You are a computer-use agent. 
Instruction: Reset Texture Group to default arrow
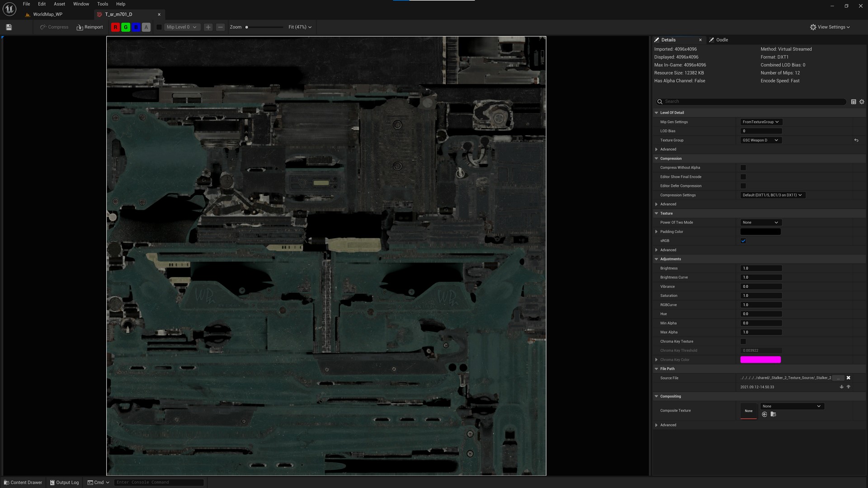(856, 140)
